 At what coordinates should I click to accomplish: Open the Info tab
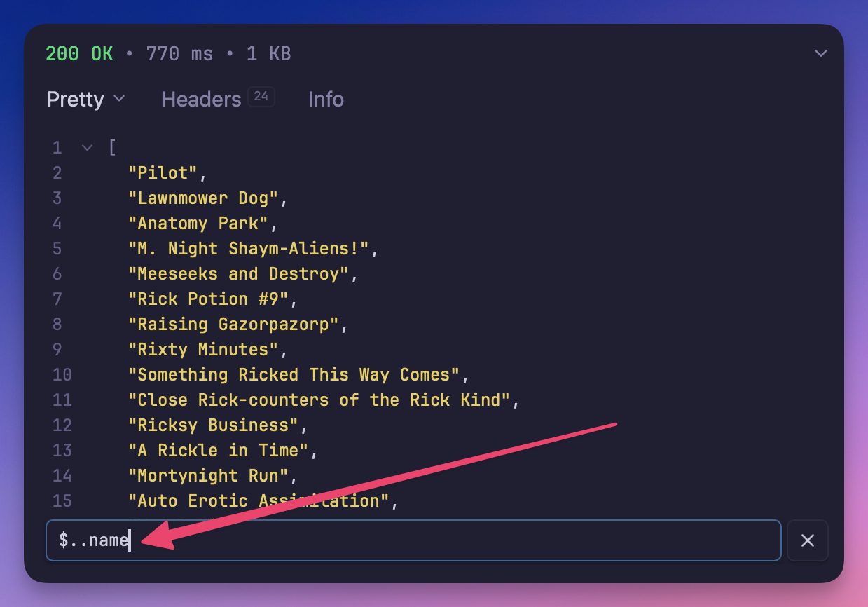pos(326,99)
